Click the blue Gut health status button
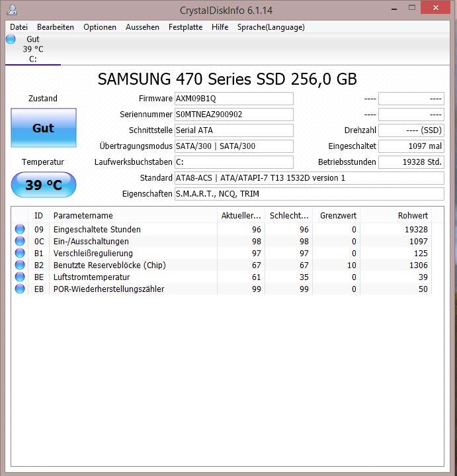This screenshot has width=457, height=476. pyautogui.click(x=44, y=128)
